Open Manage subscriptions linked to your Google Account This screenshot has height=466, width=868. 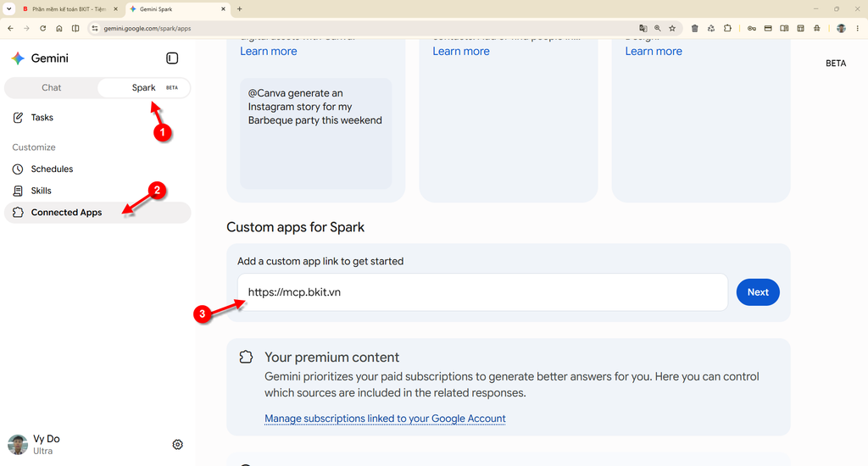pyautogui.click(x=385, y=419)
